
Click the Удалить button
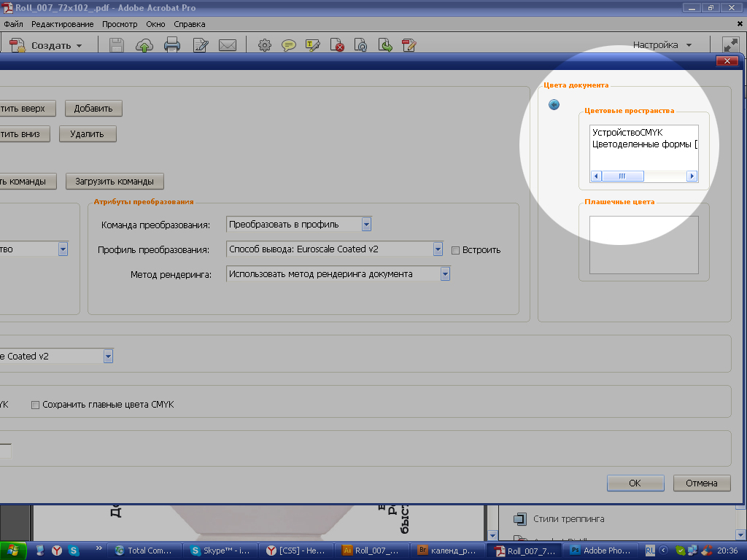pos(88,134)
